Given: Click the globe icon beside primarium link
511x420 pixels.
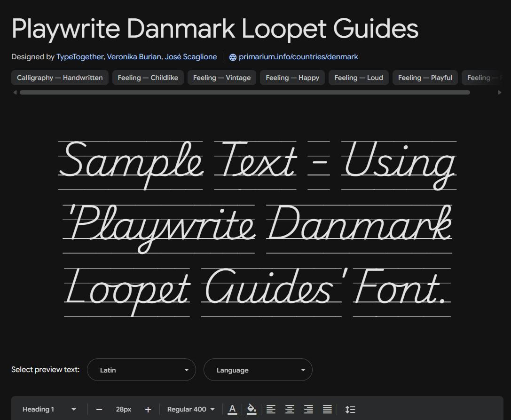Looking at the screenshot, I should tap(233, 57).
